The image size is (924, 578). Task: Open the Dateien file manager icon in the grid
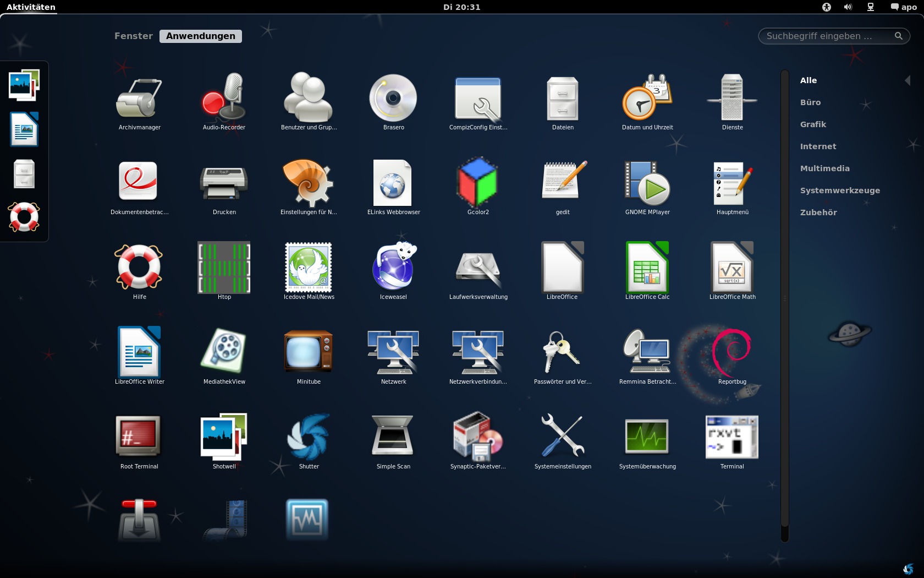(563, 102)
